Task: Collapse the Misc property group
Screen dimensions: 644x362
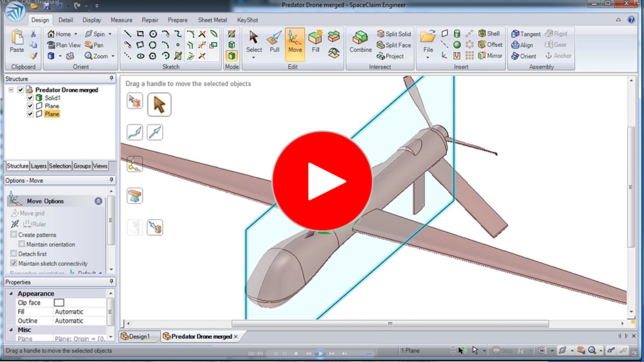Action: pyautogui.click(x=11, y=330)
